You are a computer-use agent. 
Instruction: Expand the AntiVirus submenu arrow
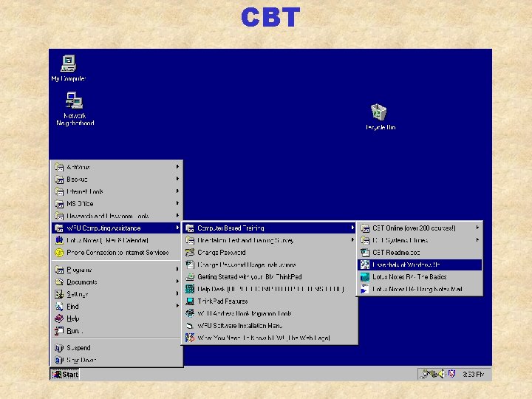click(177, 166)
